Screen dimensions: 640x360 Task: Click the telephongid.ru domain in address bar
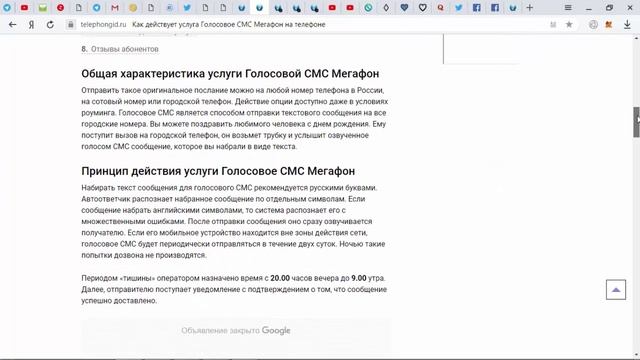click(103, 24)
